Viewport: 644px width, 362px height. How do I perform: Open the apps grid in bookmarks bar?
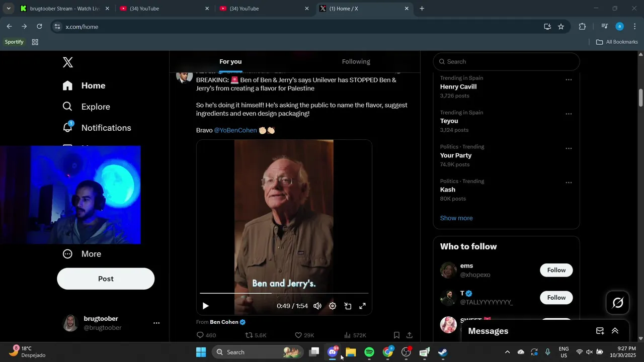35,42
